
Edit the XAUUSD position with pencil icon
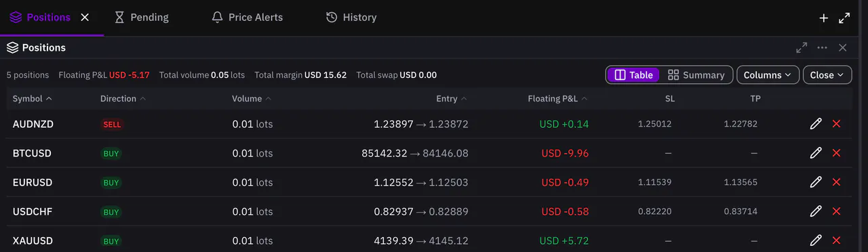pos(816,240)
